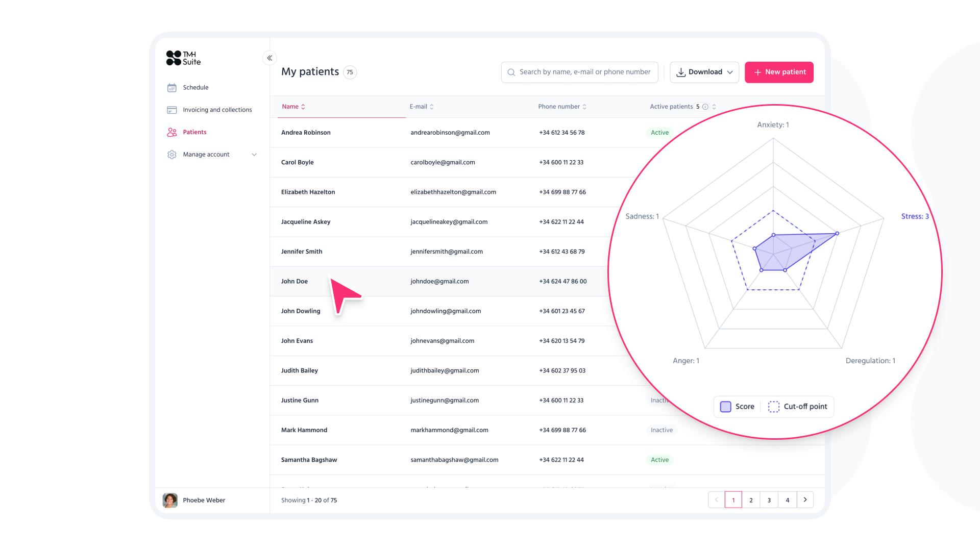
Task: Expand the Manage account submenu
Action: click(x=254, y=154)
